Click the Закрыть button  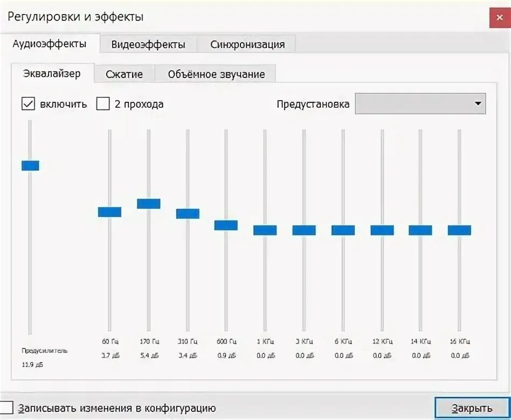(x=472, y=408)
